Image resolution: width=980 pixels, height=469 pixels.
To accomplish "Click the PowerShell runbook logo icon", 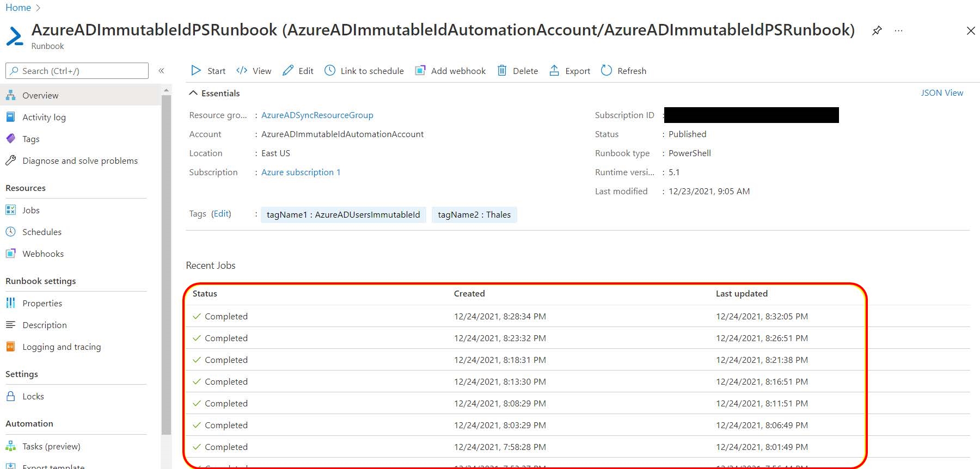I will (15, 36).
